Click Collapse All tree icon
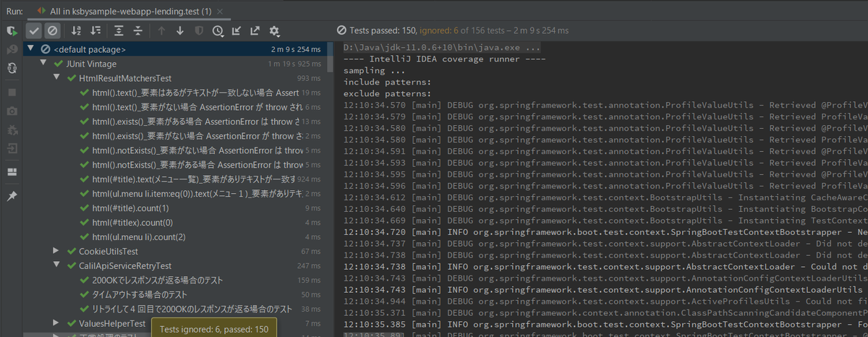The height and width of the screenshot is (337, 868). [138, 30]
